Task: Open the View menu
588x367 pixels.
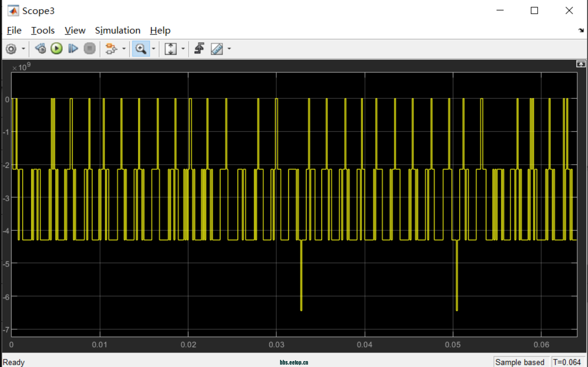Action: [75, 30]
